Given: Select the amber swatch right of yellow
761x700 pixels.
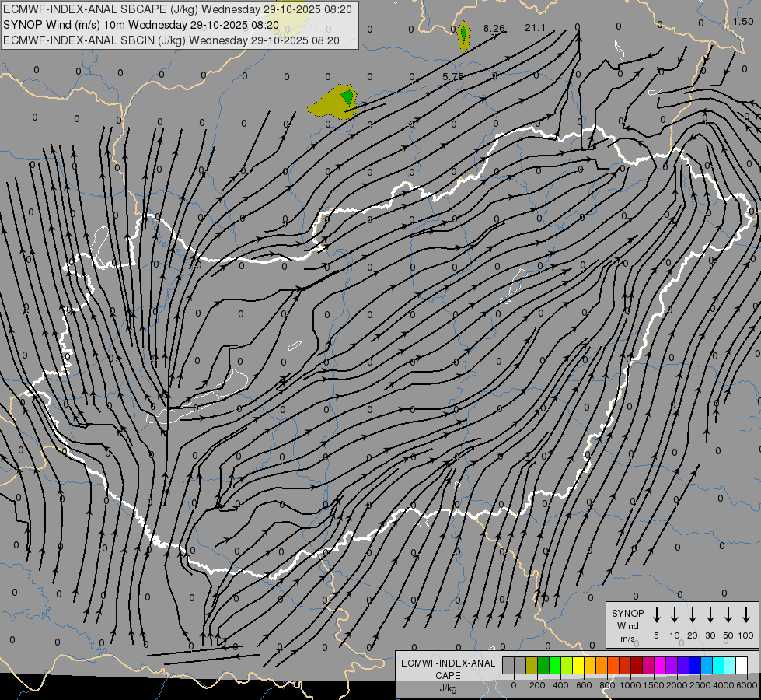Looking at the screenshot, I should click(590, 665).
